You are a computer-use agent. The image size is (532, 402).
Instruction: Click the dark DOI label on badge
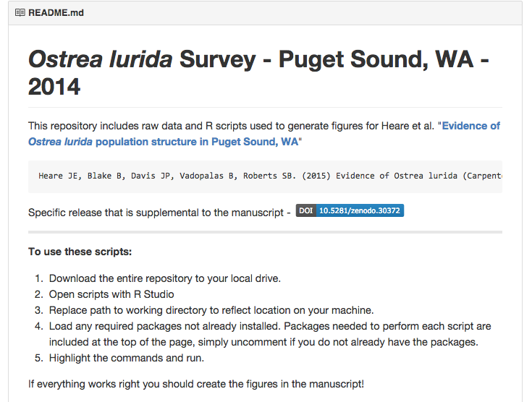[x=305, y=210]
